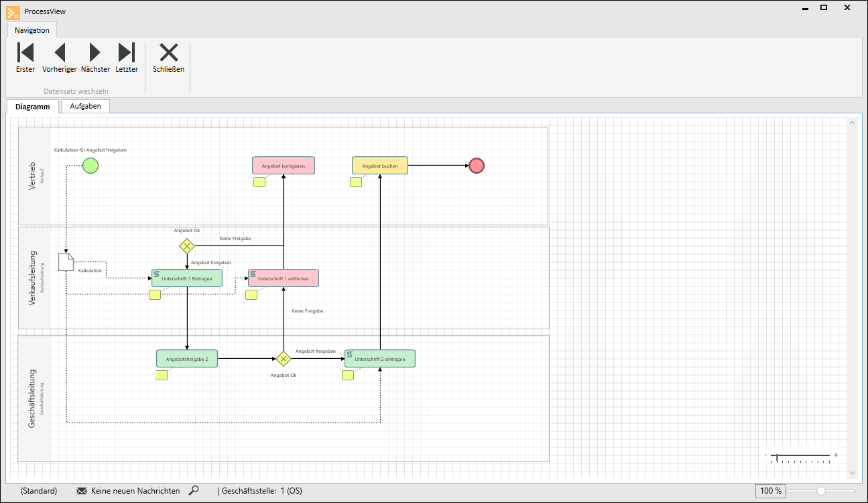Click the magnifier icon in status bar

[x=194, y=491]
